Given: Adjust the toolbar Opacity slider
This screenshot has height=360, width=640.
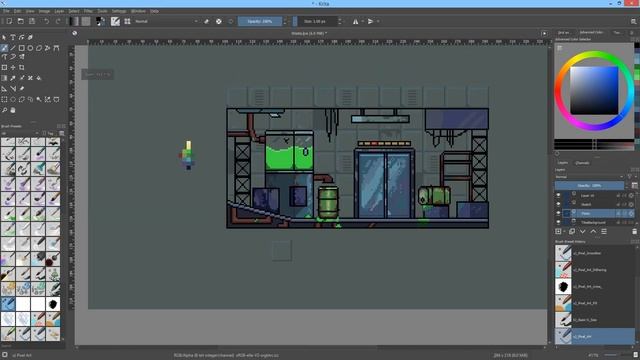Looking at the screenshot, I should pyautogui.click(x=260, y=21).
